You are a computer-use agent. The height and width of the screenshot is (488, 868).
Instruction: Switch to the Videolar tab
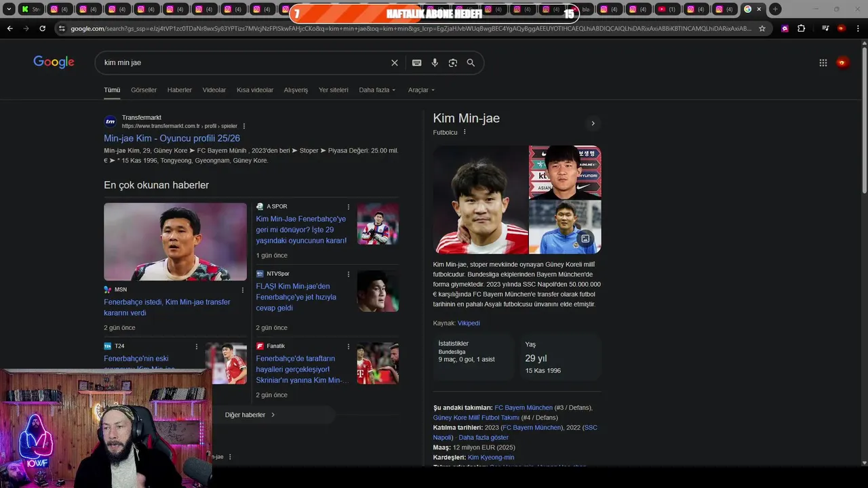214,90
